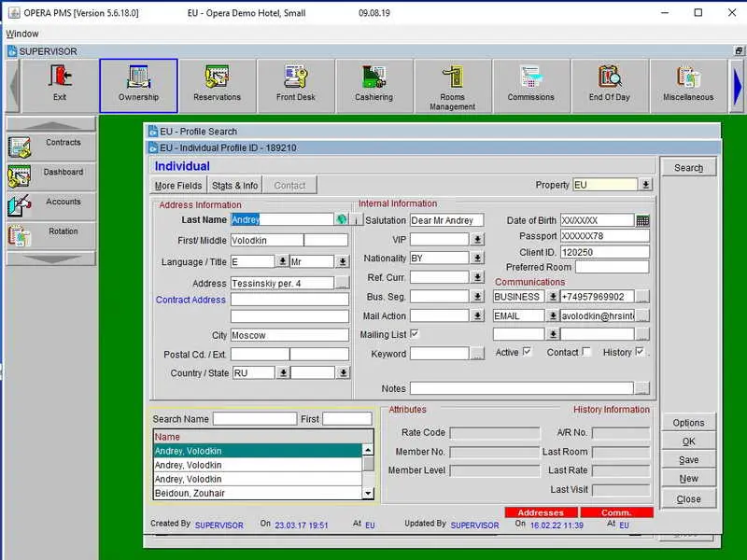Click the globe icon beside Last Name
The height and width of the screenshot is (560, 747).
[x=341, y=219]
